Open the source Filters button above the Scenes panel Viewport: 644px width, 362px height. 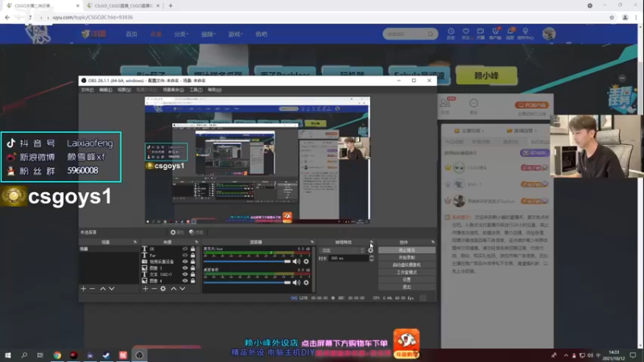click(196, 232)
